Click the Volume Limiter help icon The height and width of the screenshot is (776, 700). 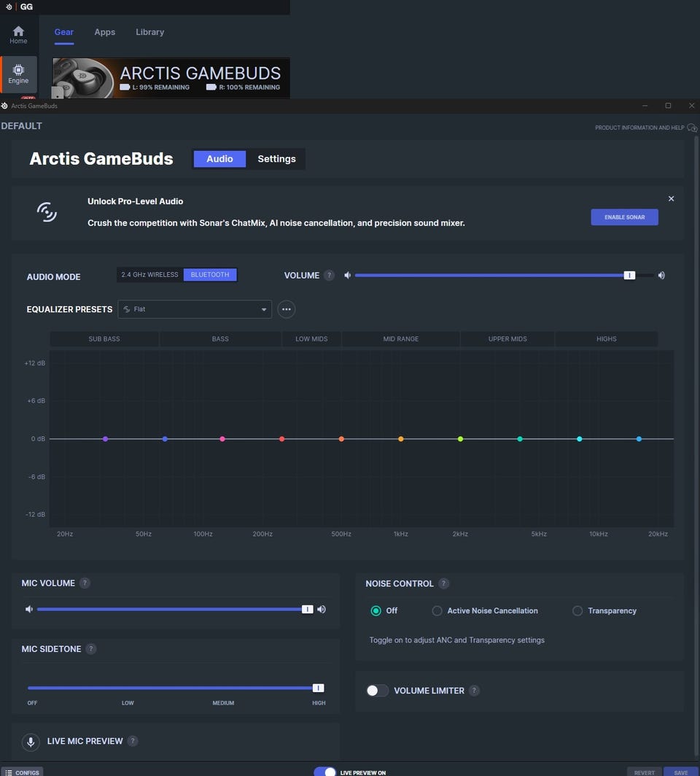pyautogui.click(x=474, y=691)
